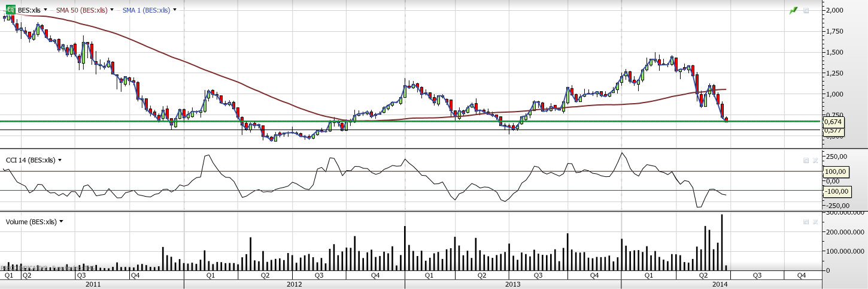Screen dimensions: 868x289
Task: Open the Volume indicator dropdown arrow
Action: coord(61,222)
